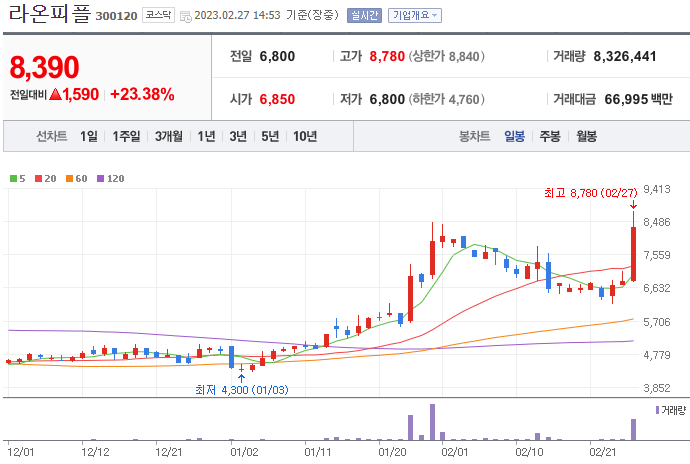Image resolution: width=690 pixels, height=464 pixels.
Task: Click the trading value 66,995 백만
Action: coord(638,99)
